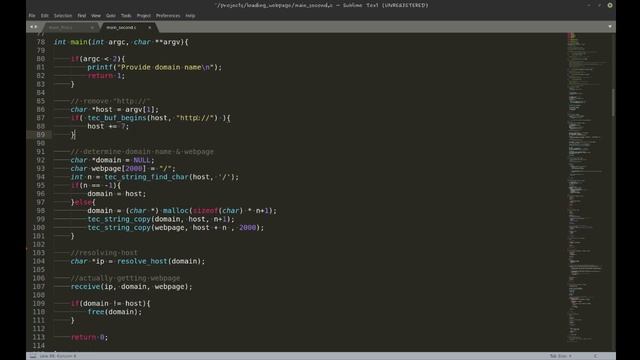Open the File menu
The height and width of the screenshot is (360, 640).
coord(32,16)
